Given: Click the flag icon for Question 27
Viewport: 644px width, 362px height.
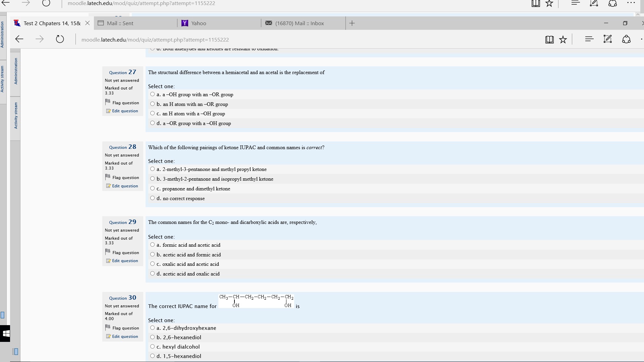Looking at the screenshot, I should [108, 102].
